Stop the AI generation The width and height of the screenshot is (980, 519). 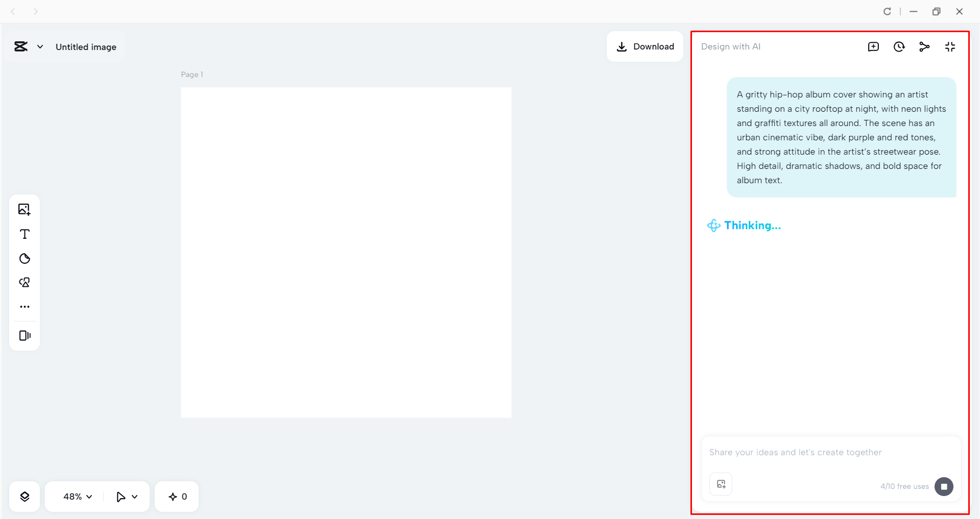click(944, 486)
